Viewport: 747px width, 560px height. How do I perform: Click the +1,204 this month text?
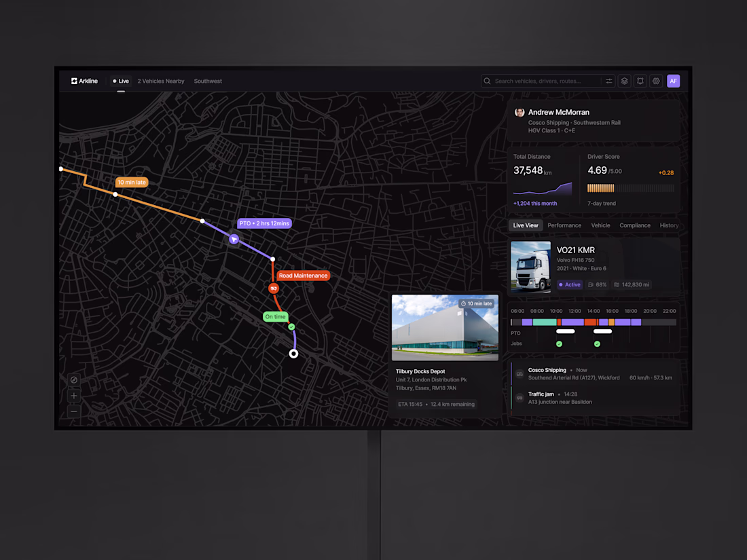(535, 204)
